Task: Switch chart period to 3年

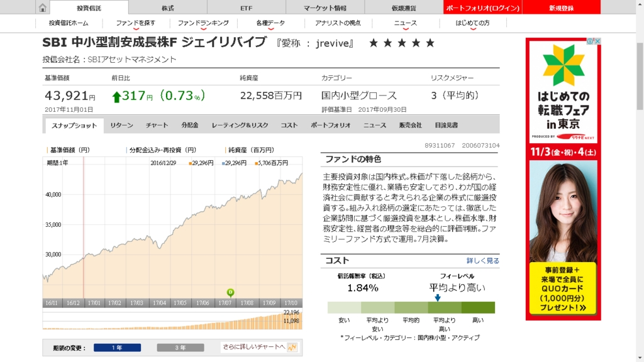Action: pyautogui.click(x=180, y=348)
